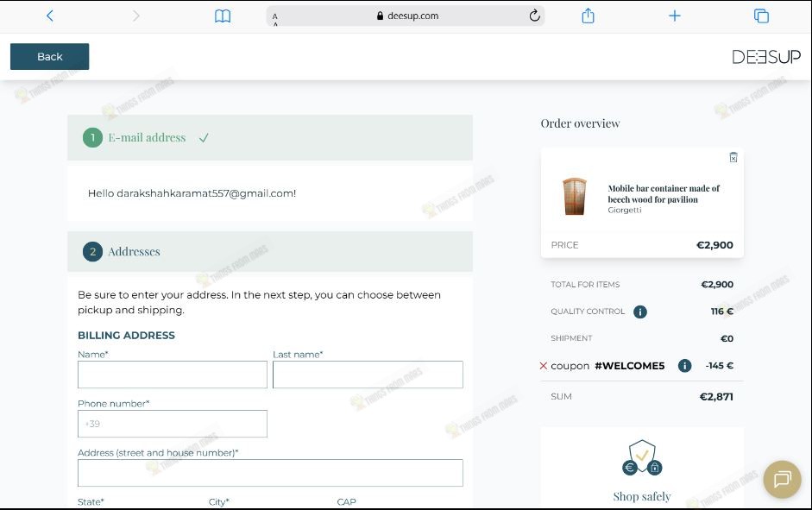
Task: Open the tab overview icon
Action: pyautogui.click(x=761, y=16)
